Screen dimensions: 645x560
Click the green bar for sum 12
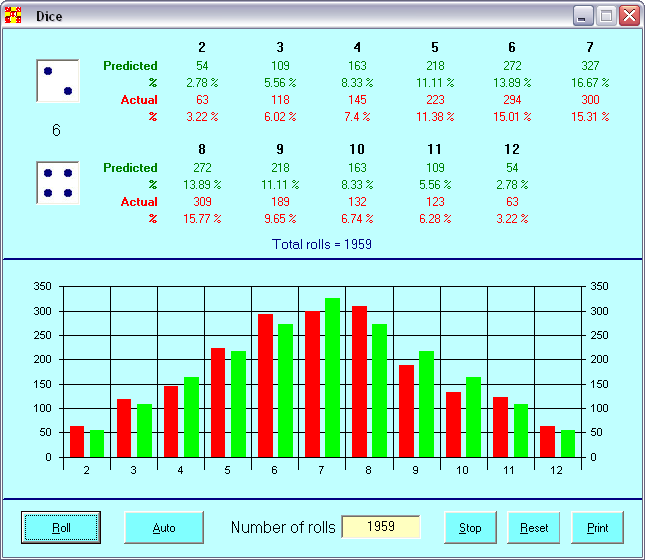click(568, 444)
